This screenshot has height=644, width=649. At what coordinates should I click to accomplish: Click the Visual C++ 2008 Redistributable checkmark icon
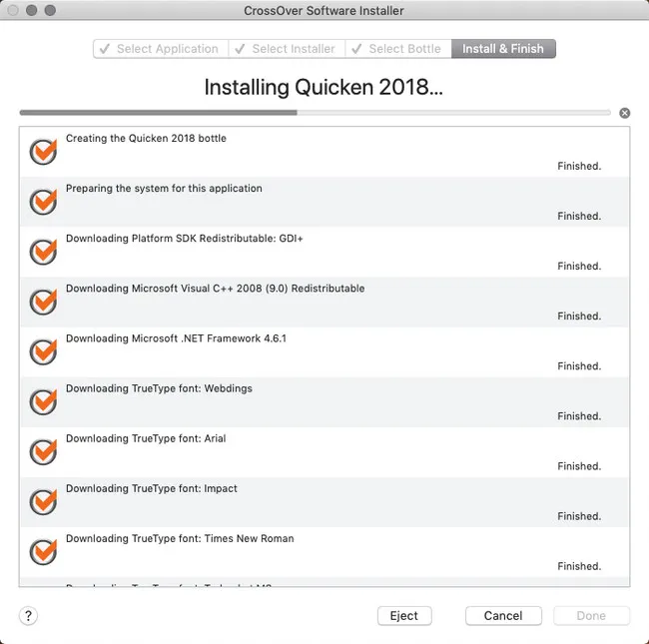click(43, 302)
